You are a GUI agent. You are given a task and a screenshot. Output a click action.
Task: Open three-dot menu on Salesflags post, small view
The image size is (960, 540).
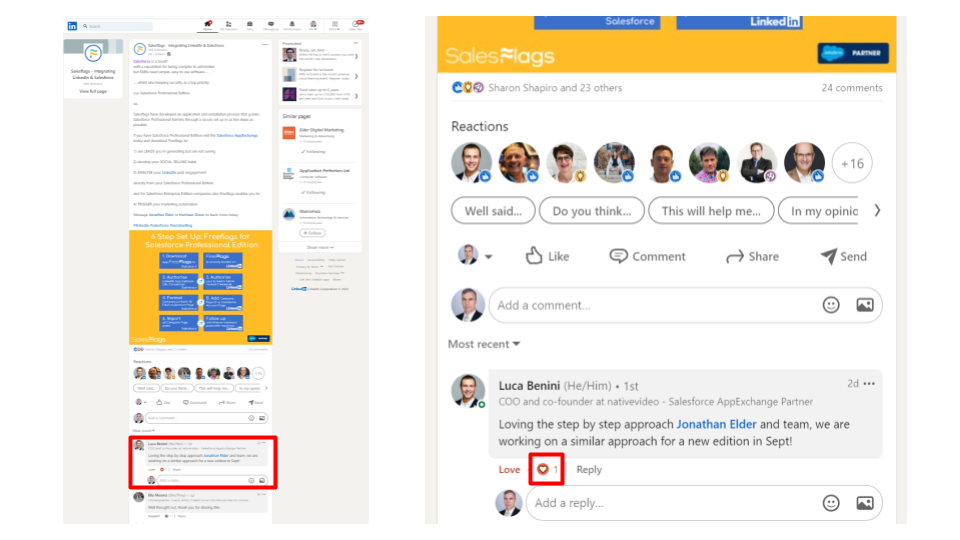264,44
